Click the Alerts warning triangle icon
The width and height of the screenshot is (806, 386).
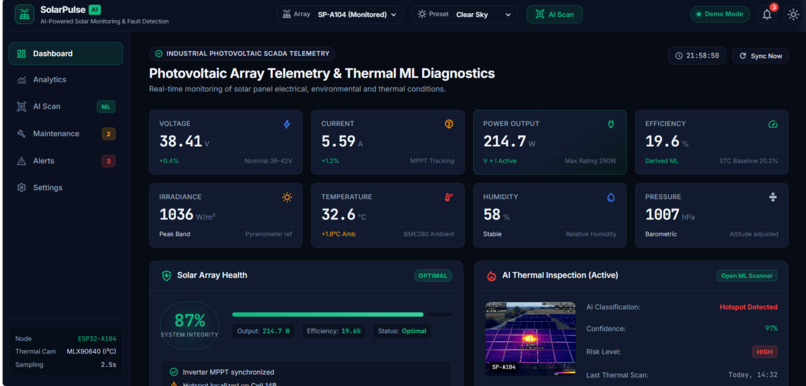(x=21, y=161)
